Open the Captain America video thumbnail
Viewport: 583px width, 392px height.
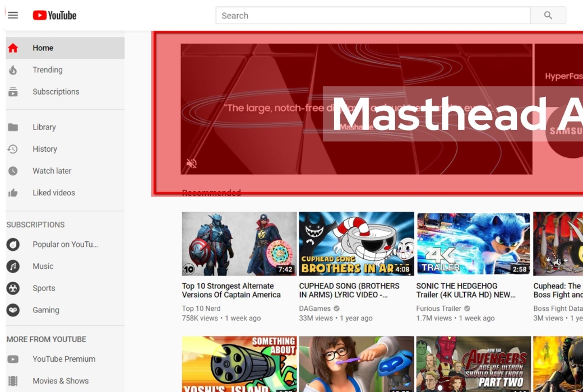click(239, 244)
